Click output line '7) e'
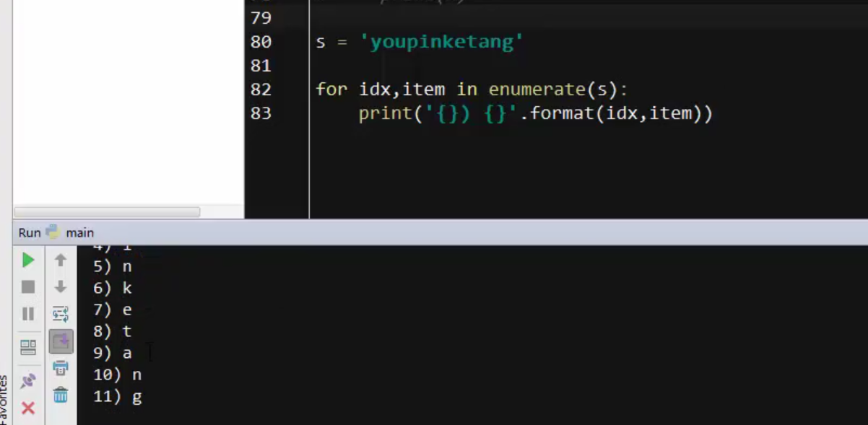The width and height of the screenshot is (868, 425). [x=113, y=310]
